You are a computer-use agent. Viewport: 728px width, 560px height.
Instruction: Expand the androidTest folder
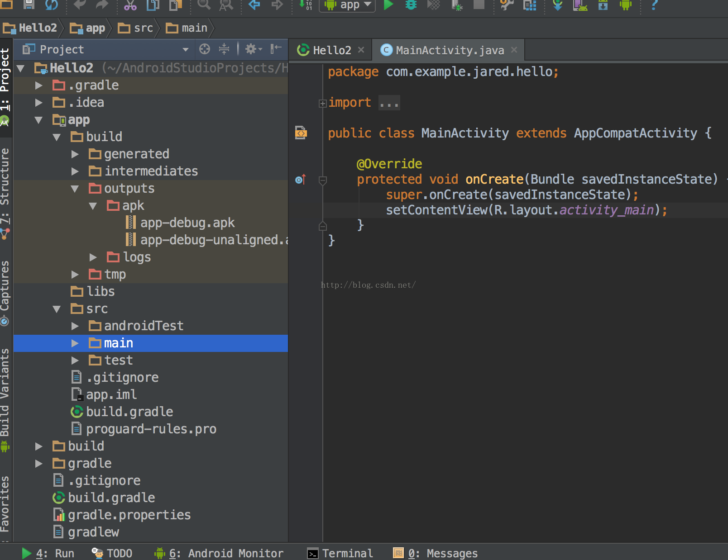75,326
